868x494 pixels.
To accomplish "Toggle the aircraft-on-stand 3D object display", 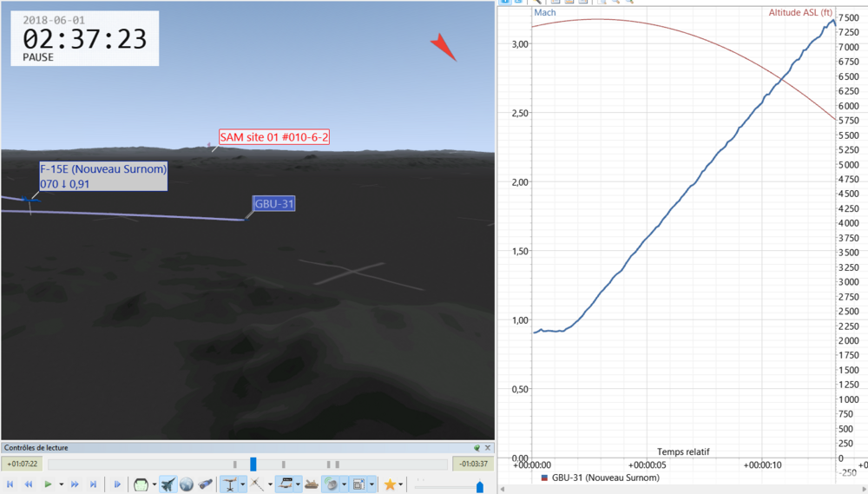I will pyautogui.click(x=229, y=484).
